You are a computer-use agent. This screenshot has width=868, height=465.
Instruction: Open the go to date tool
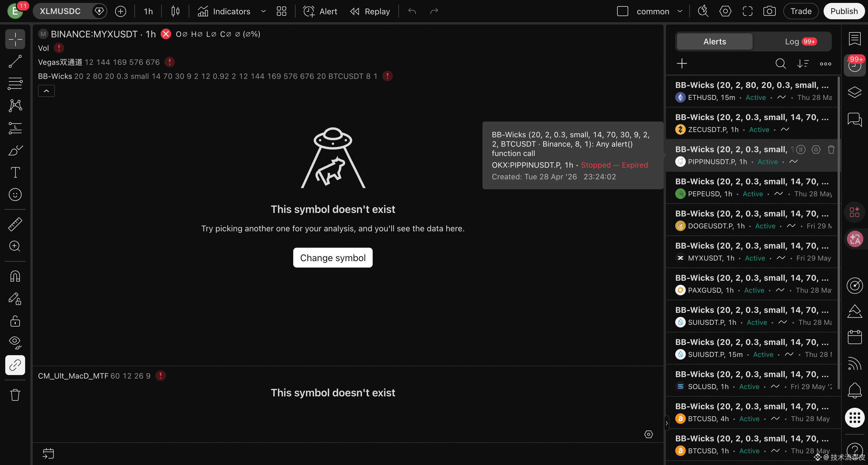click(x=48, y=453)
